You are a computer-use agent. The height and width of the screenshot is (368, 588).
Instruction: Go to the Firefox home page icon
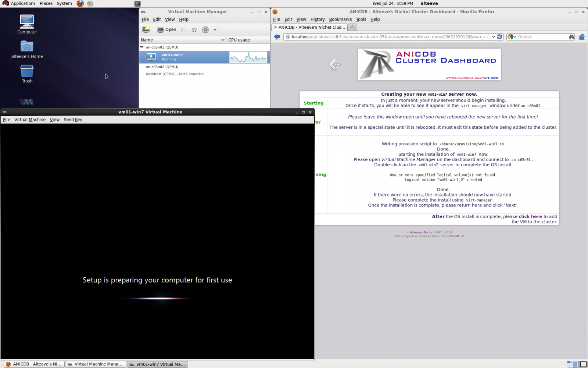tap(581, 37)
